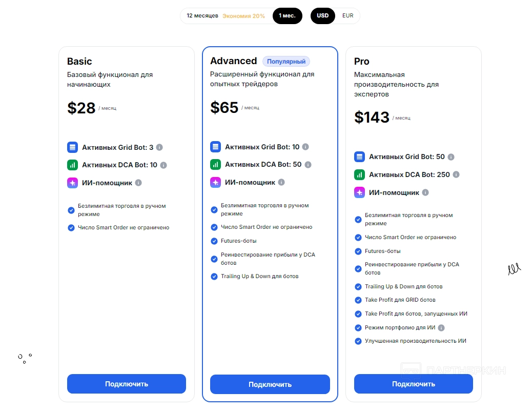Select USD currency
The image size is (532, 411).
pos(322,16)
